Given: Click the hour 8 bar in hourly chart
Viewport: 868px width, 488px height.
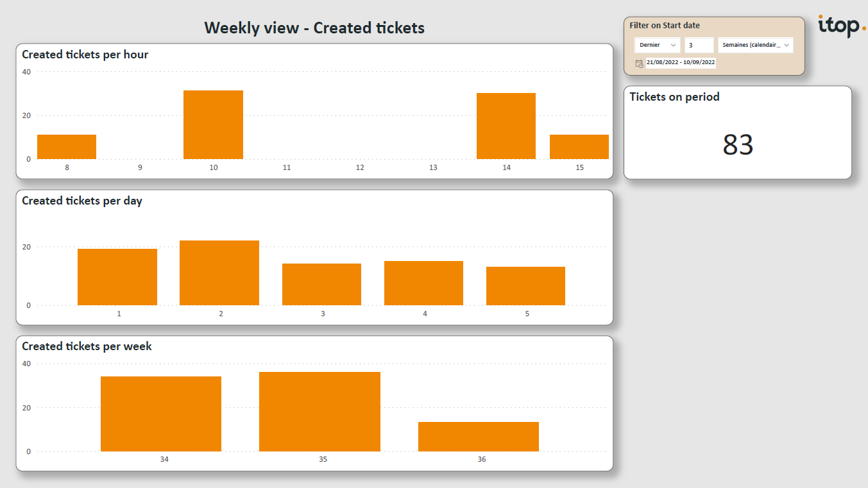Looking at the screenshot, I should pos(67,147).
